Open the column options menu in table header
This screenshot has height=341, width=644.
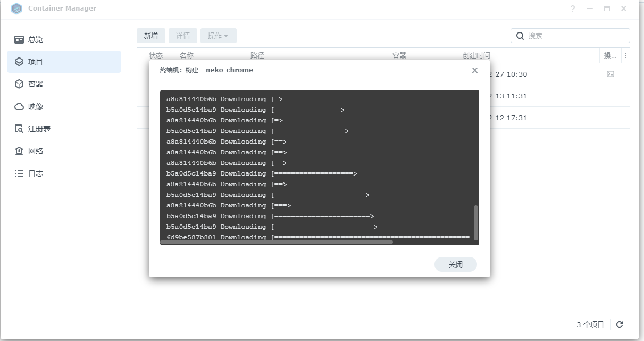click(x=626, y=55)
